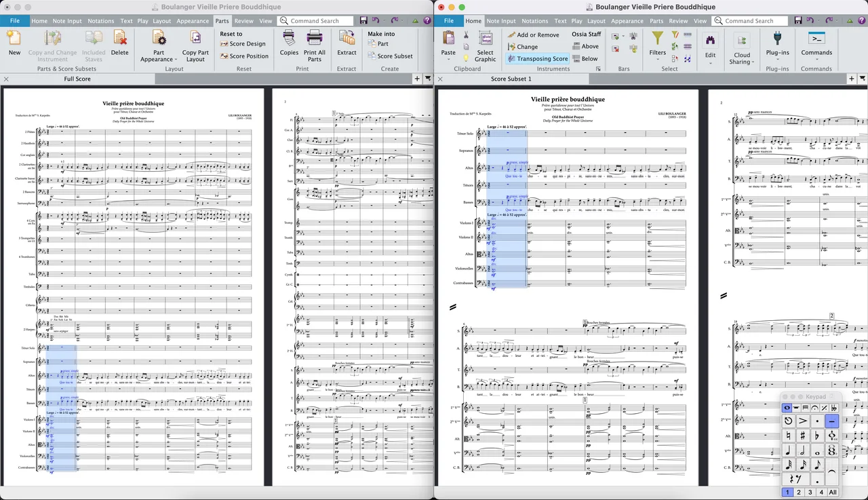Add ossia staff Above
The image size is (868, 500).
point(585,47)
